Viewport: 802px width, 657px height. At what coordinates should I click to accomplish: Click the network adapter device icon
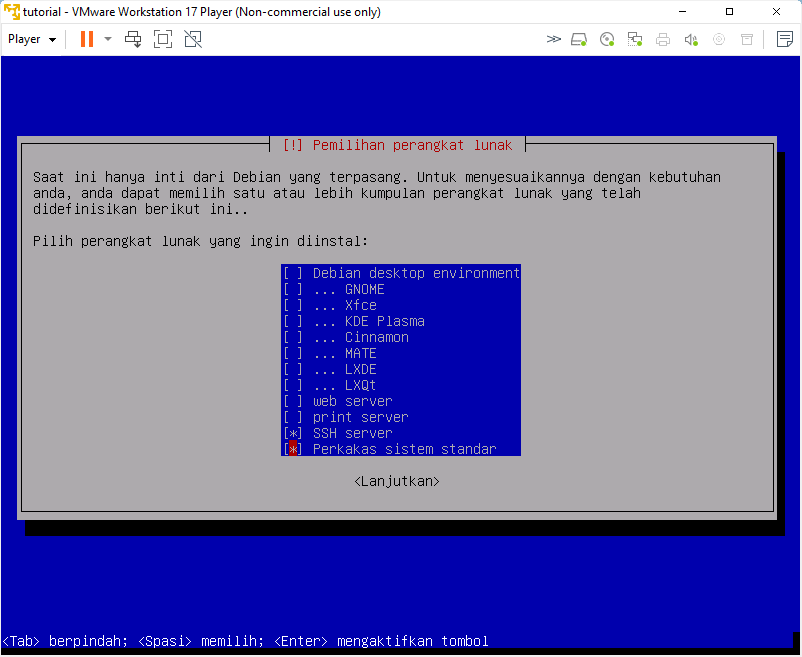pos(635,39)
